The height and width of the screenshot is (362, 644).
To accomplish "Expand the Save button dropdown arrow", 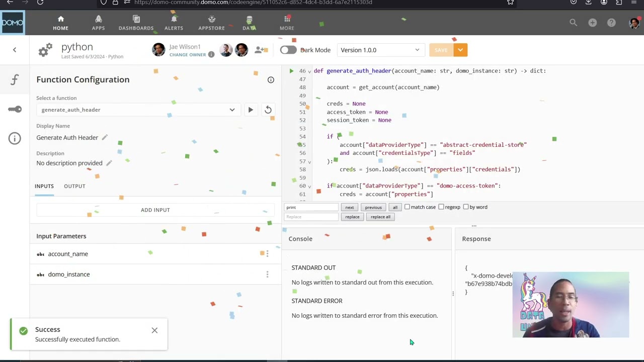I will (x=460, y=50).
